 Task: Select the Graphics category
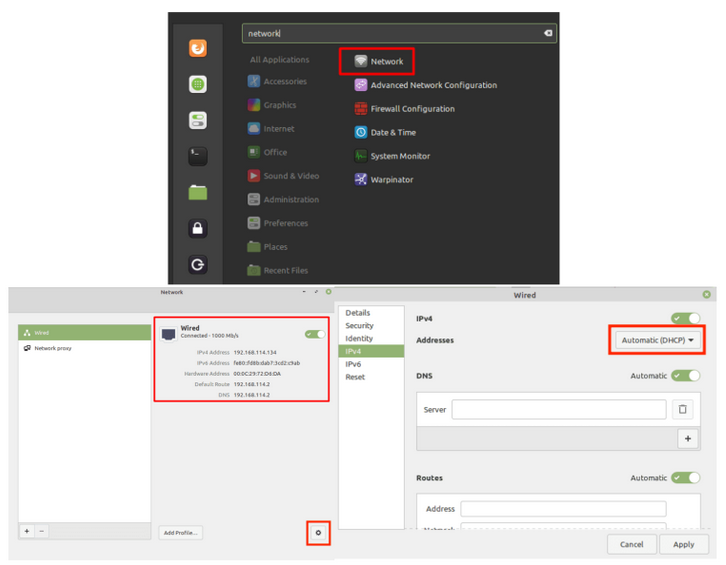[271, 105]
